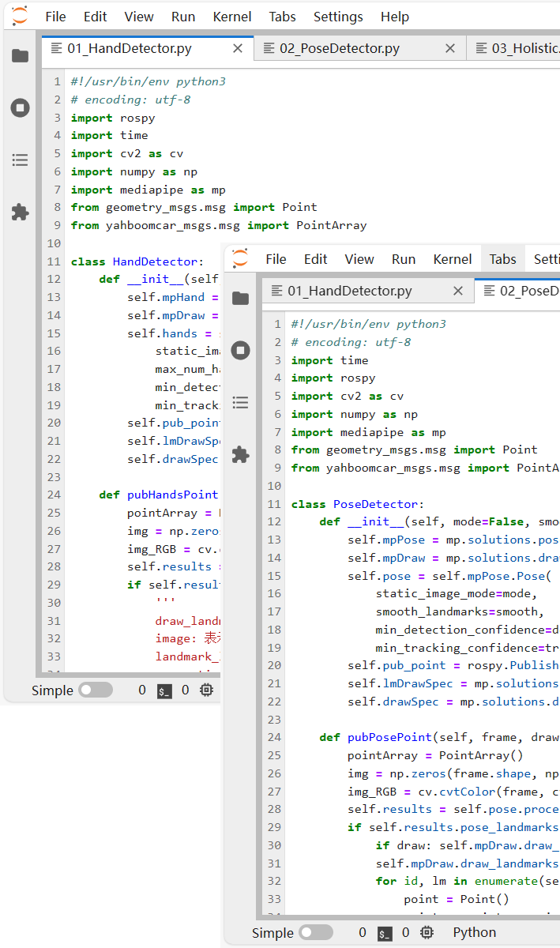Viewport: 560px width, 948px height.
Task: Open Kernel menu in back window
Action: 232,17
